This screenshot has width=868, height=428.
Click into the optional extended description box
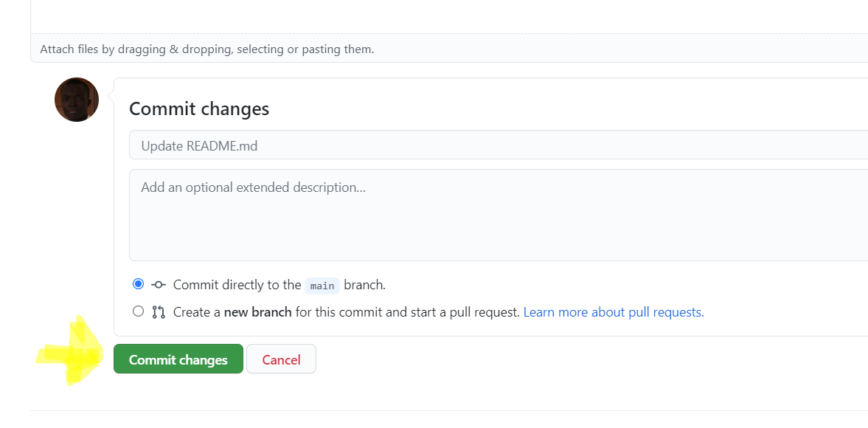tap(498, 215)
